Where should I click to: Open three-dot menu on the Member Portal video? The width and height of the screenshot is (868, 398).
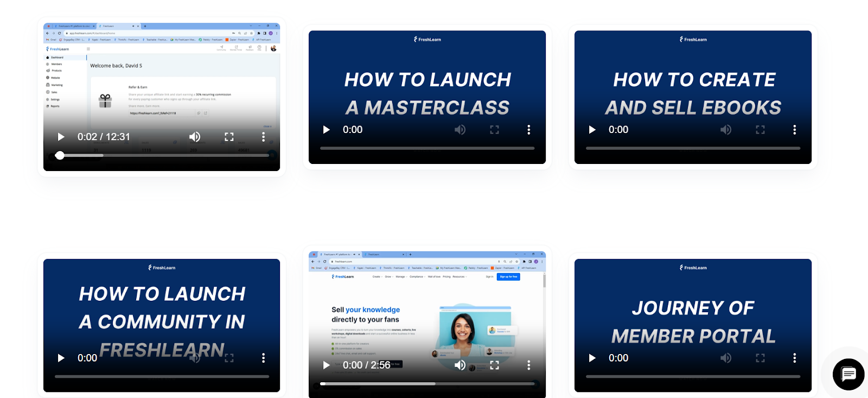795,358
